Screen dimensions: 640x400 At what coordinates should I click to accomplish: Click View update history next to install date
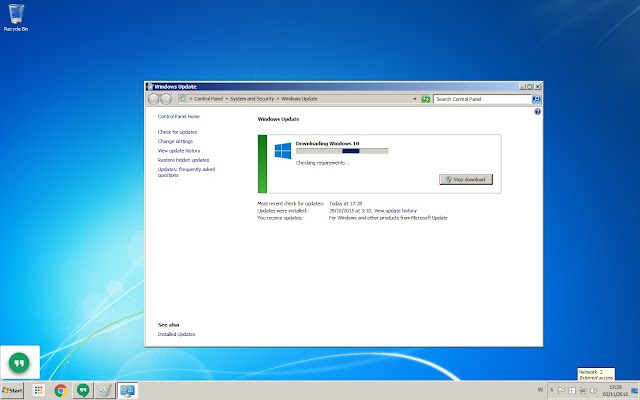(x=395, y=211)
